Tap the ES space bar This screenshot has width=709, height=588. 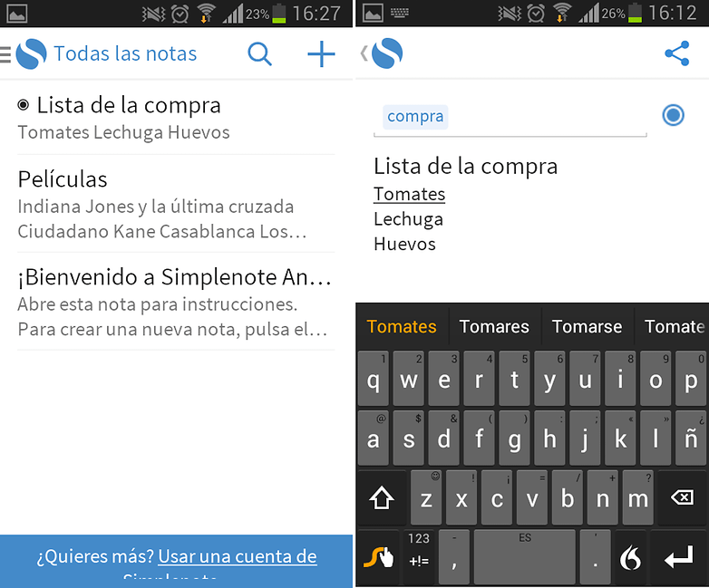click(x=525, y=557)
